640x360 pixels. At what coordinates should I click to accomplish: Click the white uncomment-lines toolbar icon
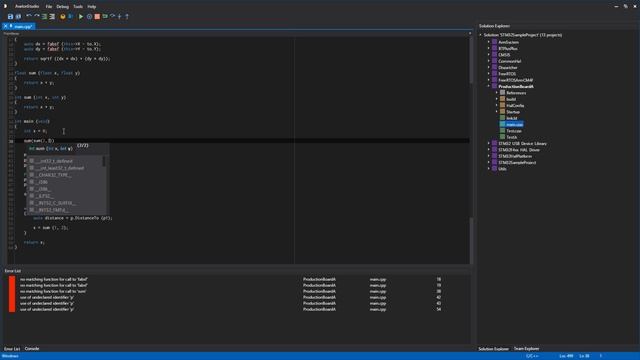[52, 17]
